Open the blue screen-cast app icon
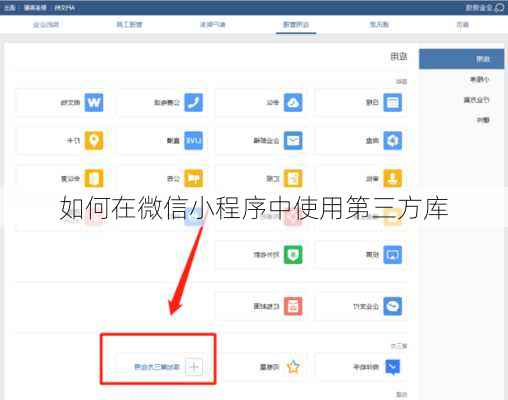The width and height of the screenshot is (508, 400). (x=392, y=255)
